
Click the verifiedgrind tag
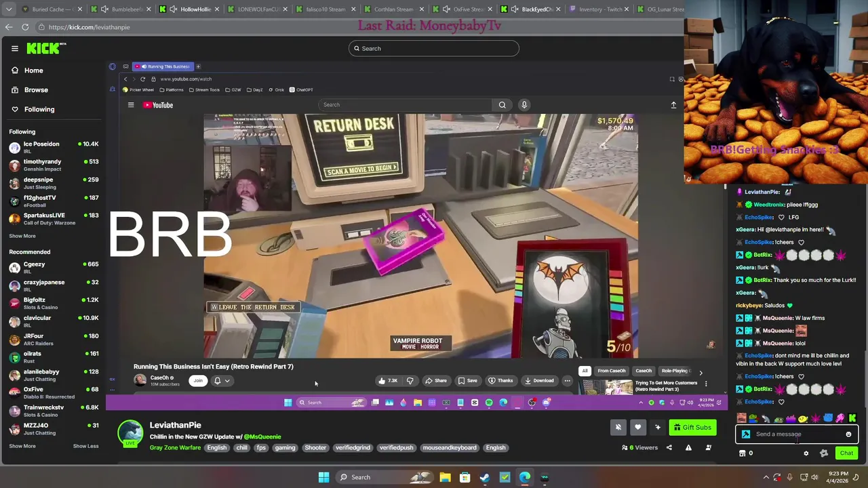point(353,447)
